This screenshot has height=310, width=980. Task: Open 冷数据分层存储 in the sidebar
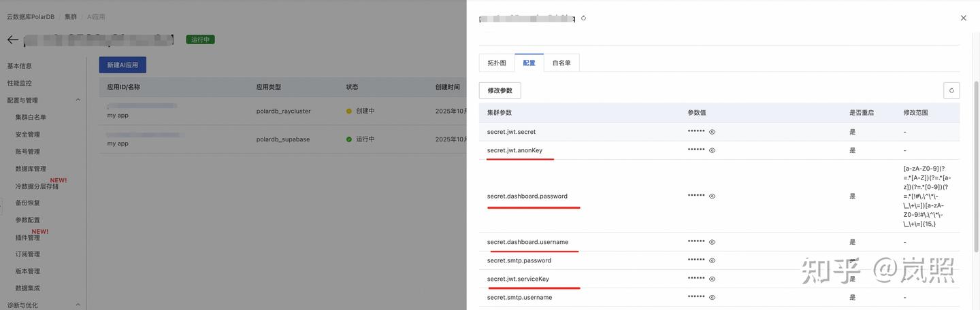click(37, 186)
